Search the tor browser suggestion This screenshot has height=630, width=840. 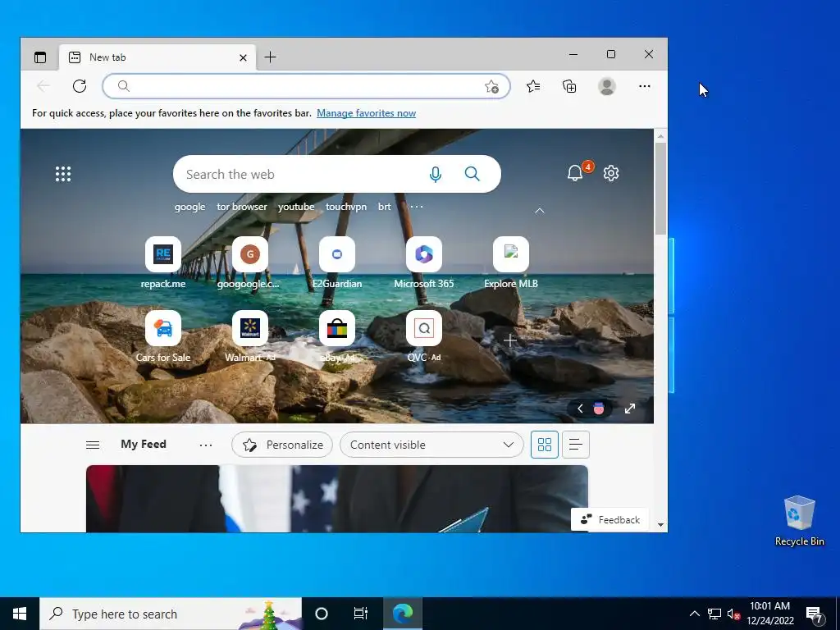click(242, 207)
